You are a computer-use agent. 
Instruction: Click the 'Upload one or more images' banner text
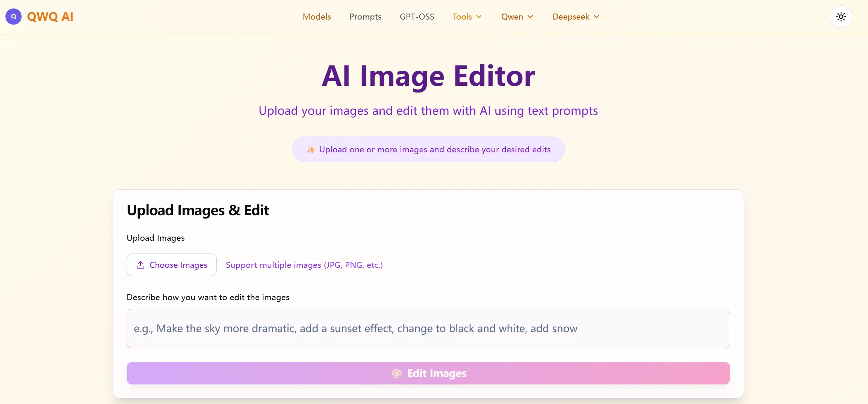[x=435, y=150]
